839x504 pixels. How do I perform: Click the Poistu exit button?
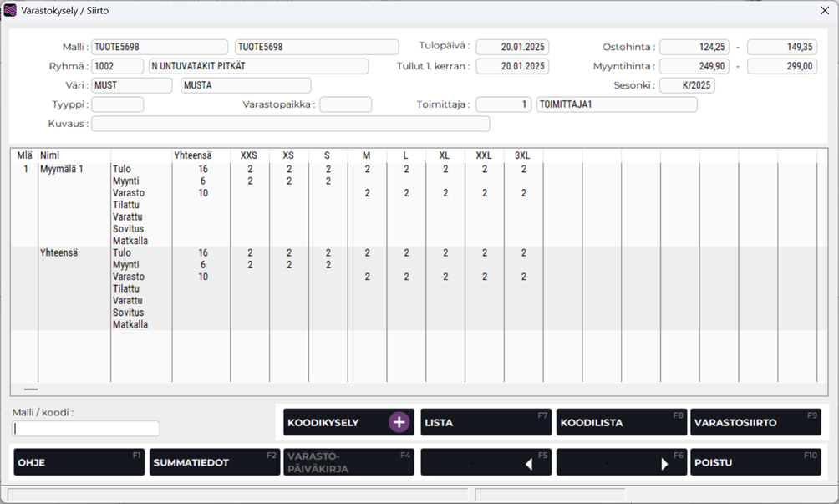[x=755, y=462]
